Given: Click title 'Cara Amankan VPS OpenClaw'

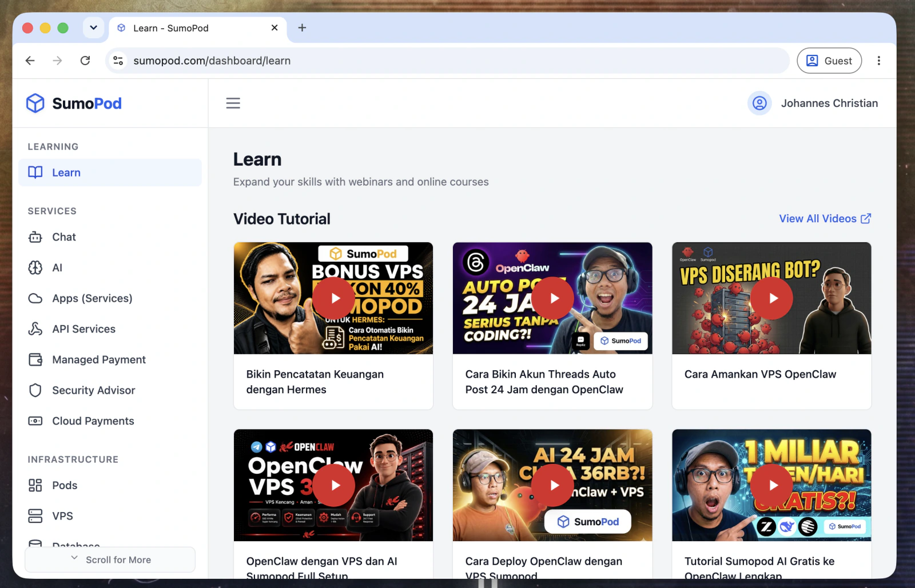Looking at the screenshot, I should (x=760, y=374).
